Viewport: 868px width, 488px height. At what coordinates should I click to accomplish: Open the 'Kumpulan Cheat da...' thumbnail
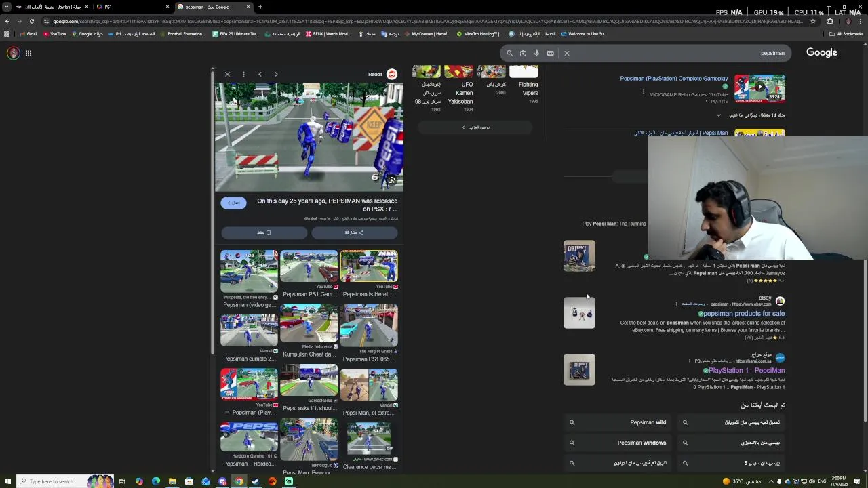tap(309, 323)
